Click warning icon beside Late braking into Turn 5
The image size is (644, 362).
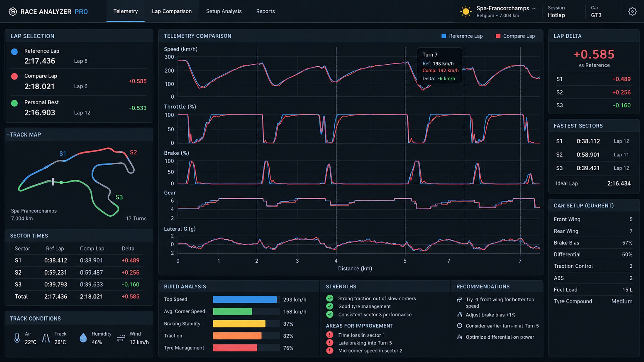(330, 343)
